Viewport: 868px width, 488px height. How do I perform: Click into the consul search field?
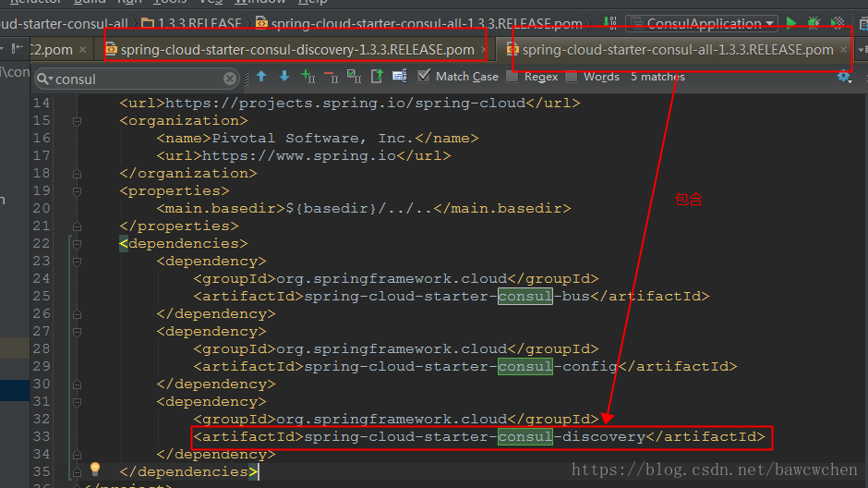[138, 79]
